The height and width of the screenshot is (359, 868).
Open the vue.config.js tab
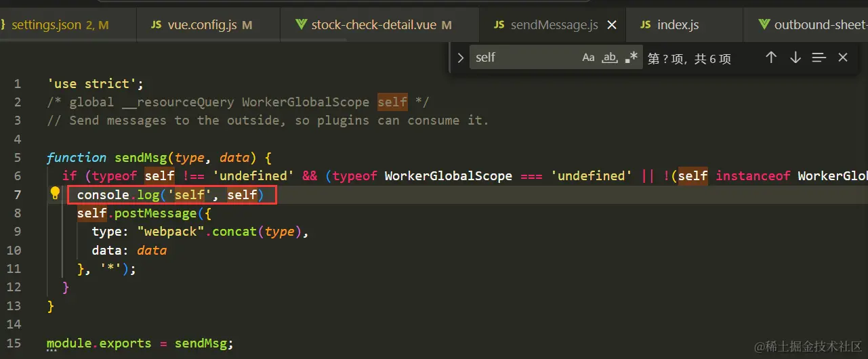coord(208,25)
